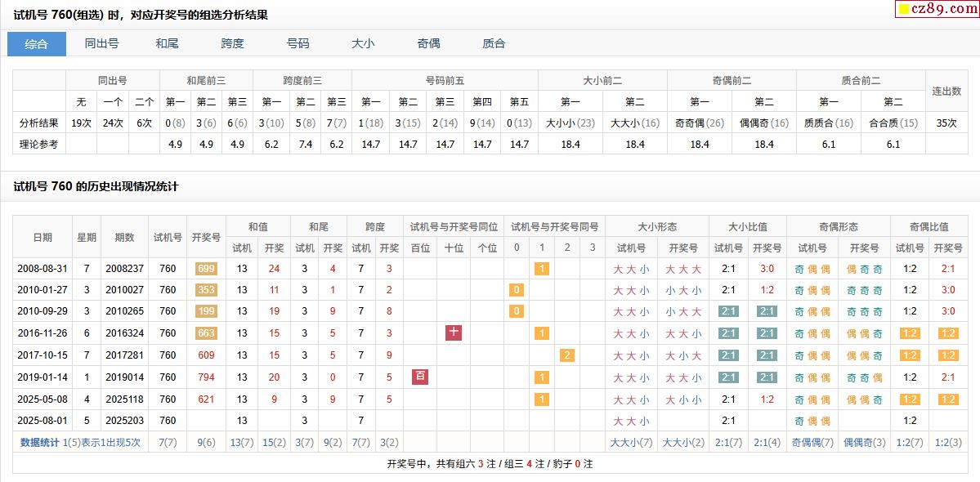Click date 2016-11-26
Viewport: 980px width, 482px height.
pos(42,333)
